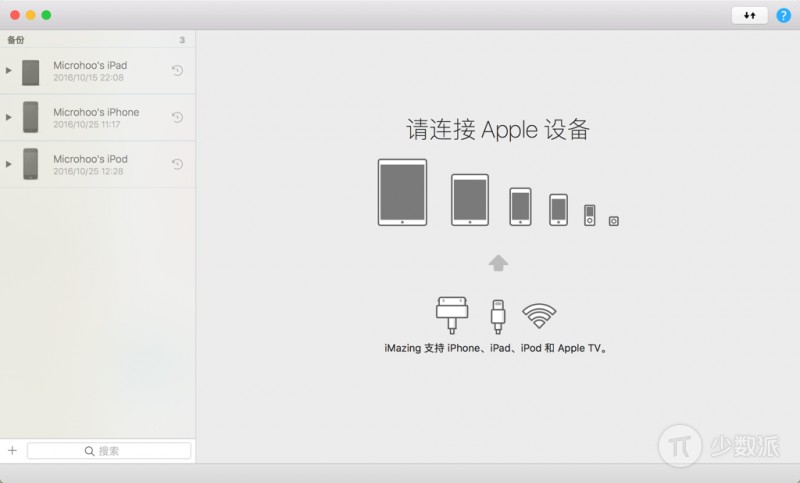800x483 pixels.
Task: Click the 备份 sidebar header
Action: [16, 40]
